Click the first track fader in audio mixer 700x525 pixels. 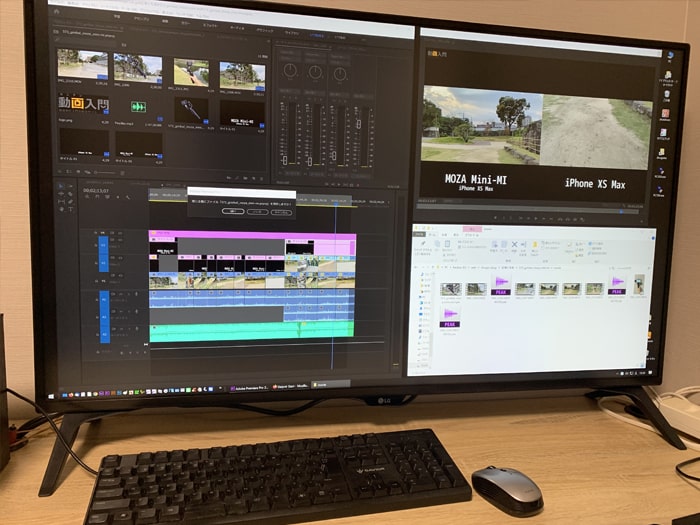(285, 160)
